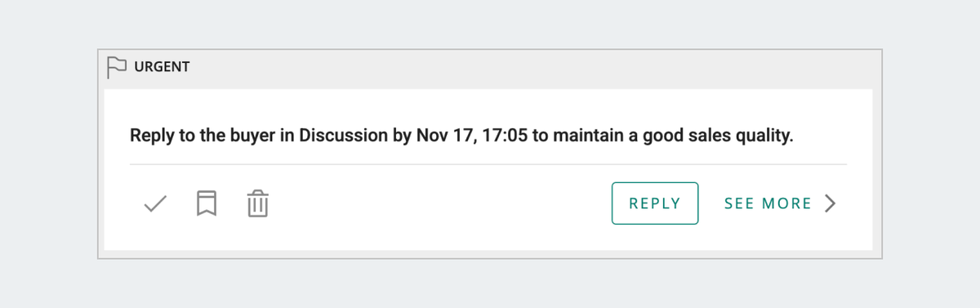Save this notification with the bookmark icon
This screenshot has height=308, width=980.
pyautogui.click(x=207, y=203)
